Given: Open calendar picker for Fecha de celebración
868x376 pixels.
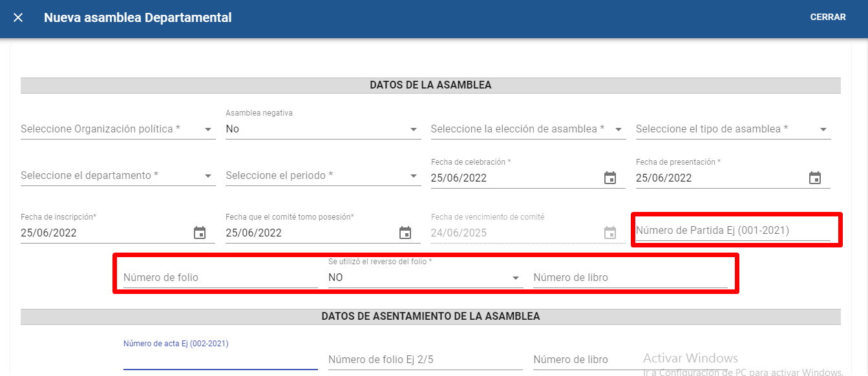Looking at the screenshot, I should pyautogui.click(x=609, y=178).
